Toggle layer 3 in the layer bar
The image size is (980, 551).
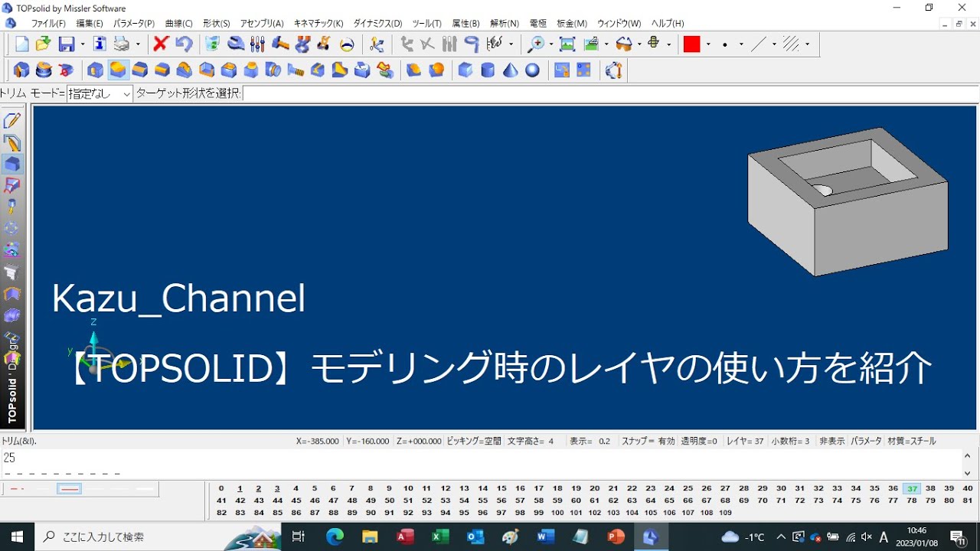pyautogui.click(x=277, y=488)
